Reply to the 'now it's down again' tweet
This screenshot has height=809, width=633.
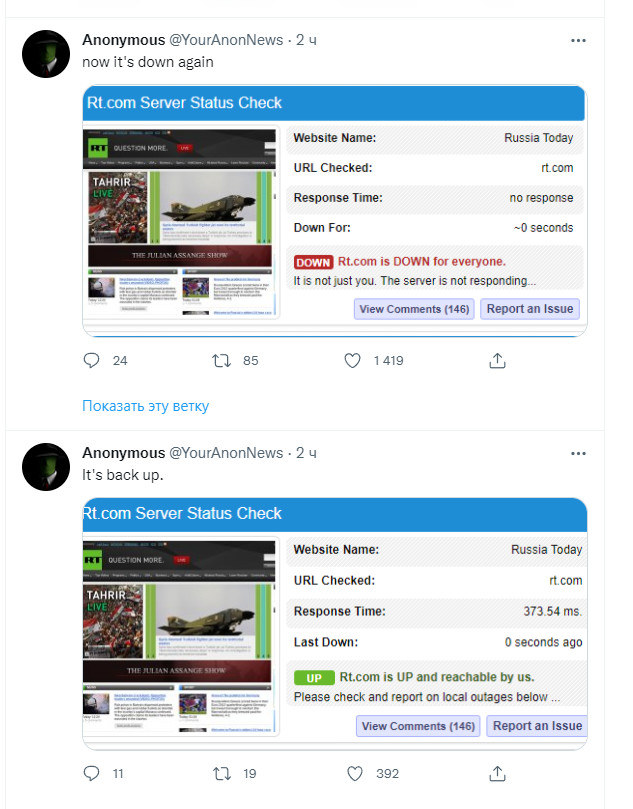point(91,360)
